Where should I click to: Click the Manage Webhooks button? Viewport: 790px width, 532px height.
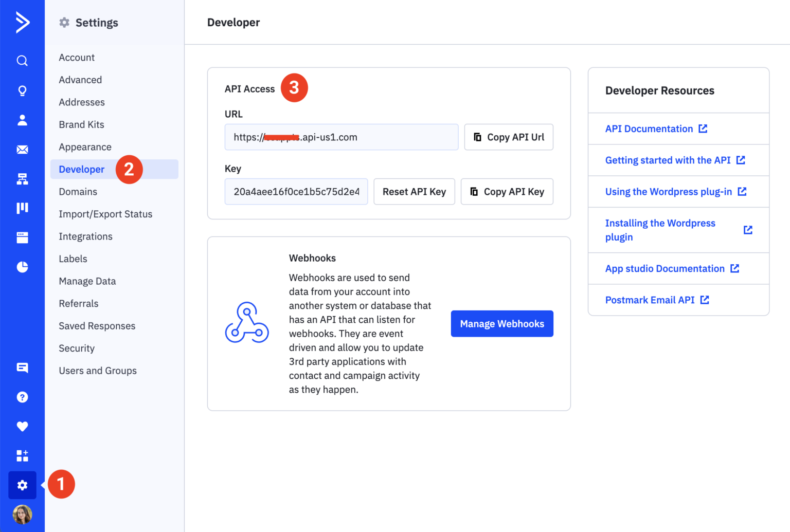pos(501,323)
